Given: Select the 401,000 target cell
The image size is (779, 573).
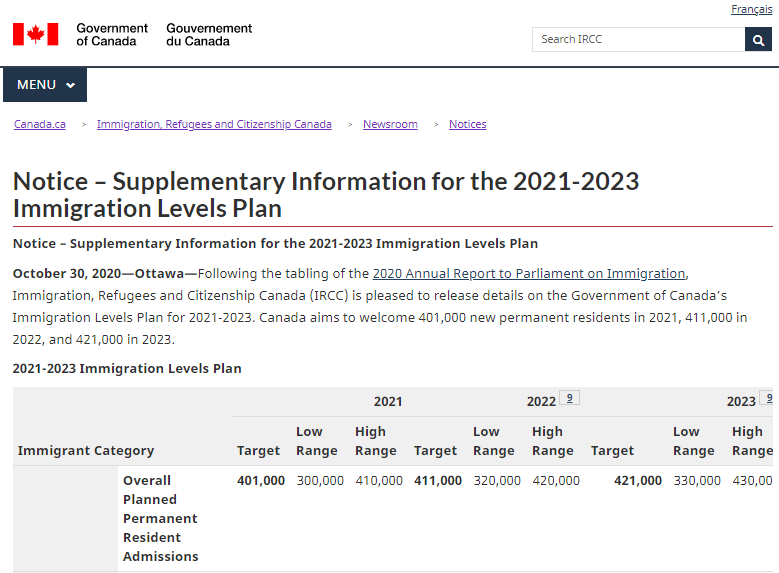Looking at the screenshot, I should click(x=261, y=481).
